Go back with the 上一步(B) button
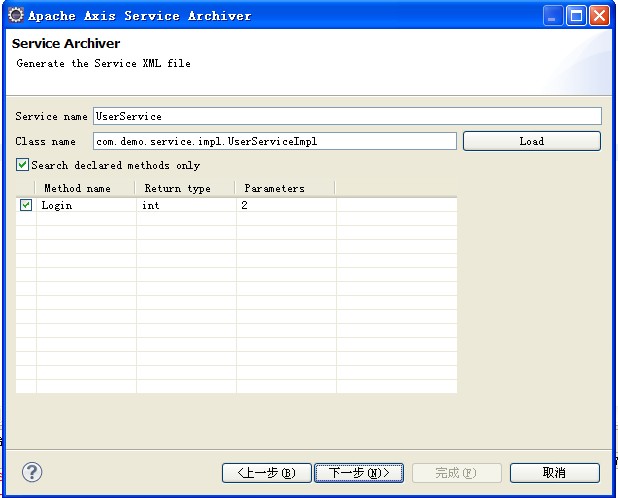 (266, 473)
